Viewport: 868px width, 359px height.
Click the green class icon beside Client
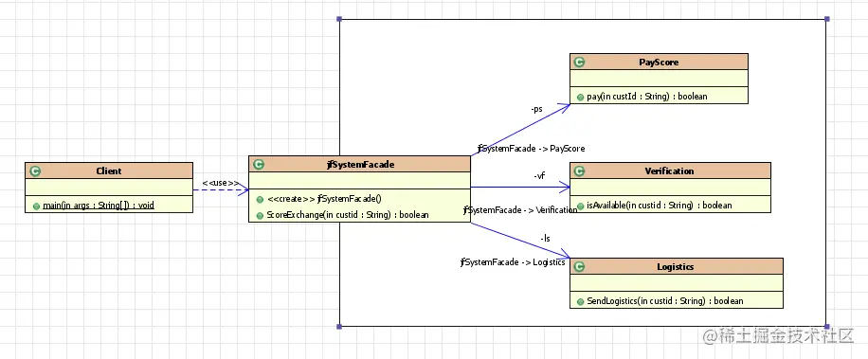tap(35, 171)
